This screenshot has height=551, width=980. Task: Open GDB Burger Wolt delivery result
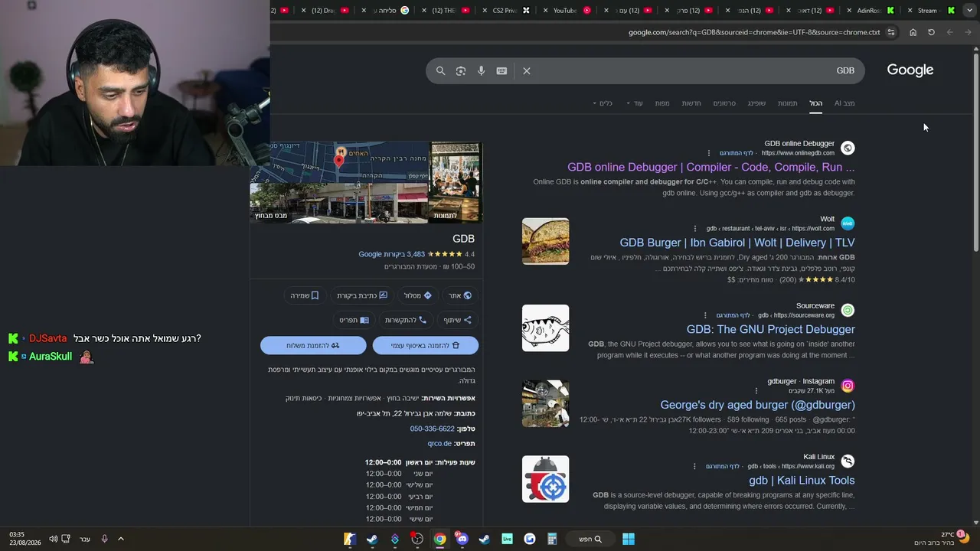(737, 243)
